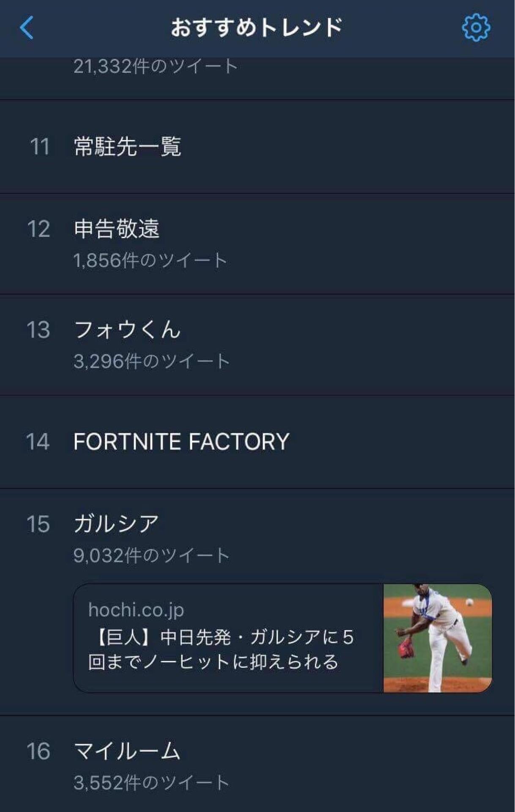This screenshot has width=515, height=812.
Task: Open trend settings gear icon
Action: tap(476, 28)
